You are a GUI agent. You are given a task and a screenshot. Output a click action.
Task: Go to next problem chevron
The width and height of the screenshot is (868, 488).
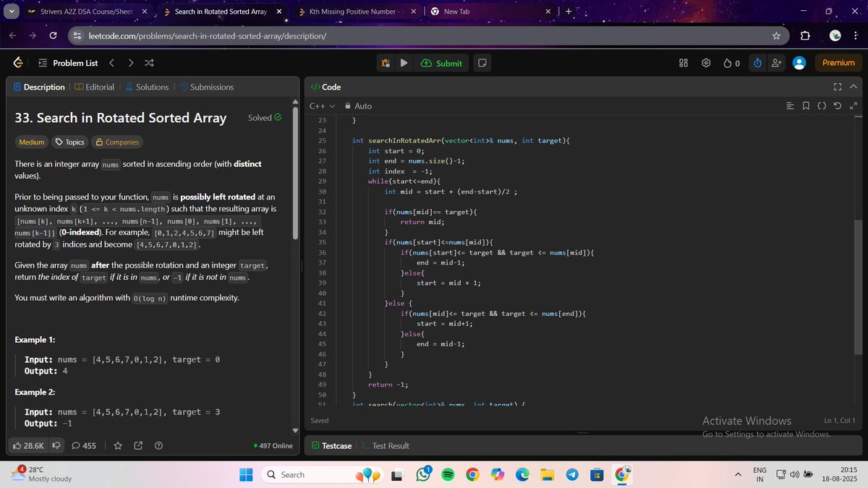130,63
